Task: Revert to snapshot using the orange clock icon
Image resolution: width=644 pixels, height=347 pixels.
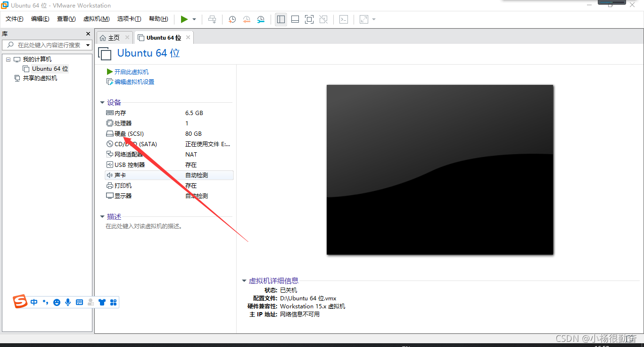Action: [247, 19]
